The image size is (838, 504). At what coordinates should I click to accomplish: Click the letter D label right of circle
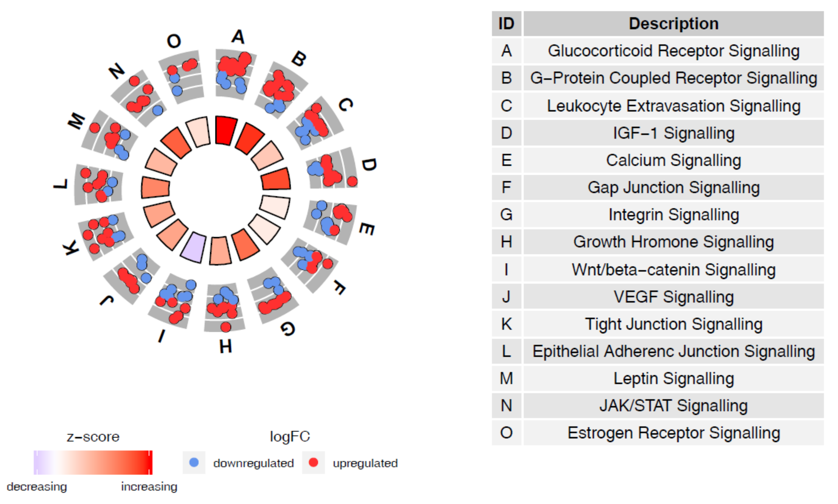[x=369, y=165]
